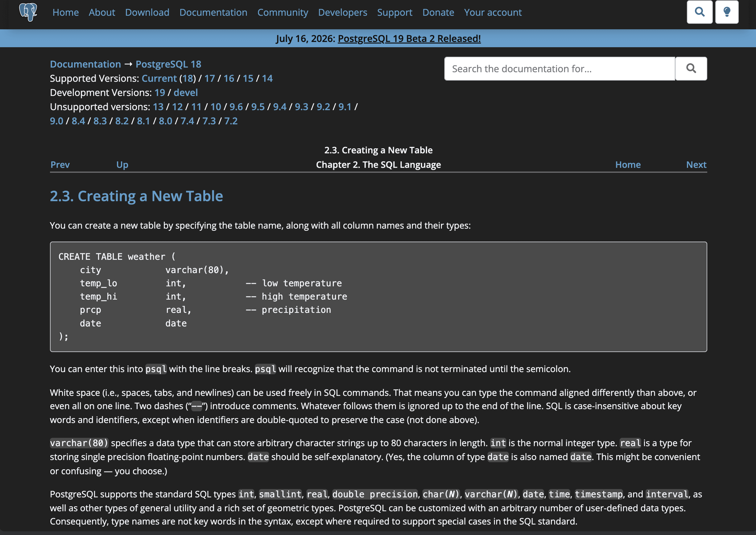Switch to version 15 docs
The width and height of the screenshot is (756, 535).
click(x=248, y=78)
